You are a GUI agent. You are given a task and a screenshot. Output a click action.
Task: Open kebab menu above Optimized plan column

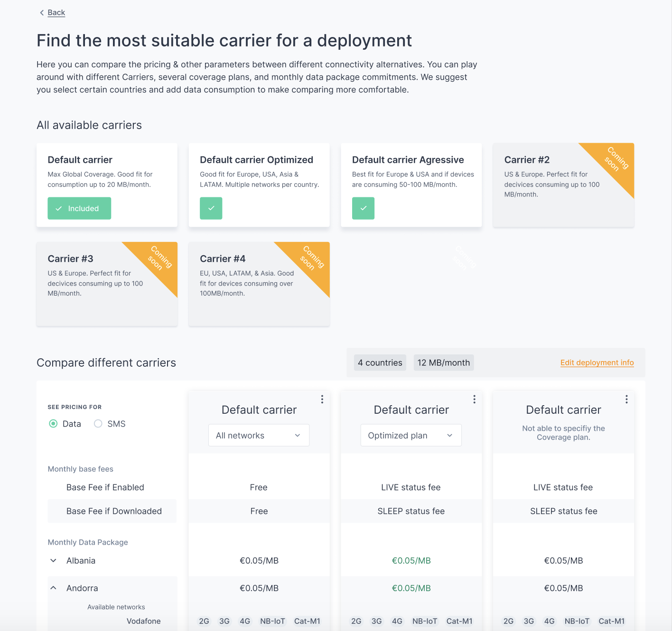click(474, 399)
